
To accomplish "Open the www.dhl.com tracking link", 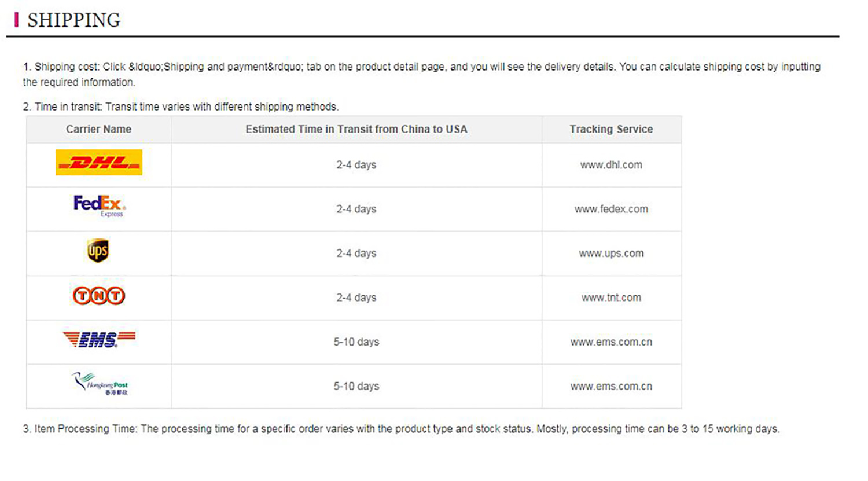I will tap(611, 165).
